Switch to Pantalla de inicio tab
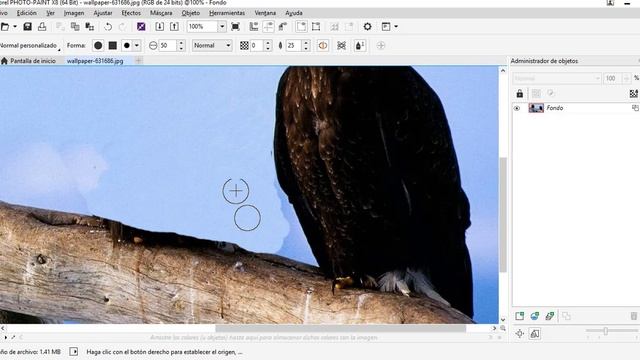This screenshot has width=640, height=360. pyautogui.click(x=29, y=61)
